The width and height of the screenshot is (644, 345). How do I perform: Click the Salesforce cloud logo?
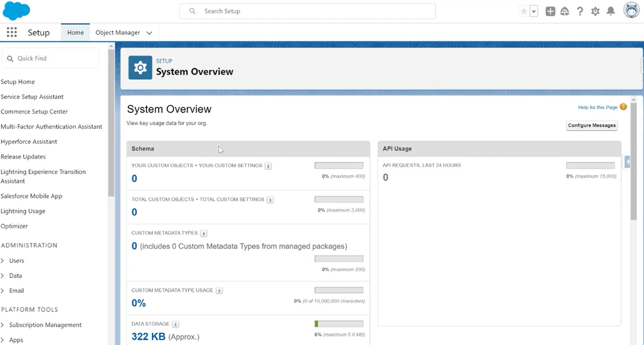click(16, 11)
